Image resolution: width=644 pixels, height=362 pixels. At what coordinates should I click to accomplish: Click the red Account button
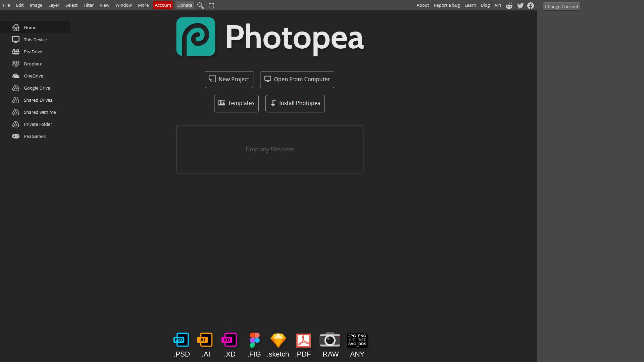[x=163, y=5]
